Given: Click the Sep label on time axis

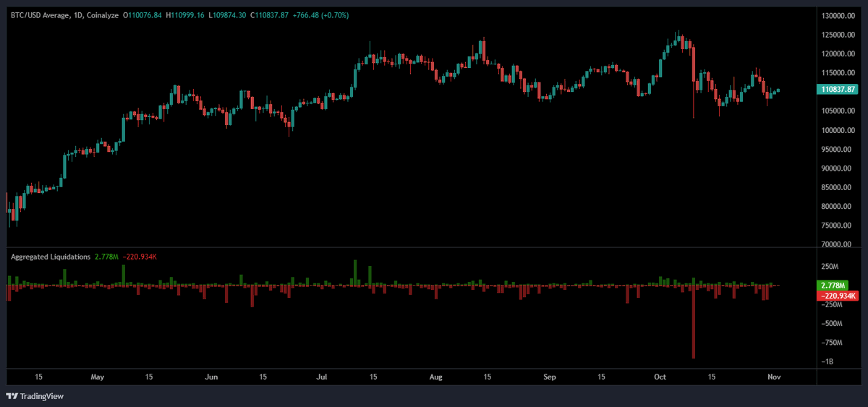Looking at the screenshot, I should click(550, 377).
